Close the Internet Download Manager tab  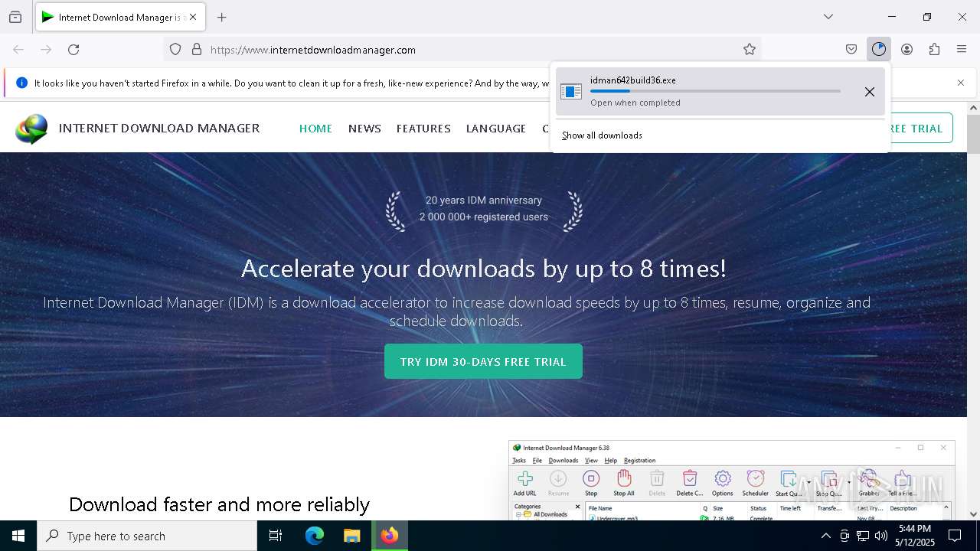pos(193,17)
